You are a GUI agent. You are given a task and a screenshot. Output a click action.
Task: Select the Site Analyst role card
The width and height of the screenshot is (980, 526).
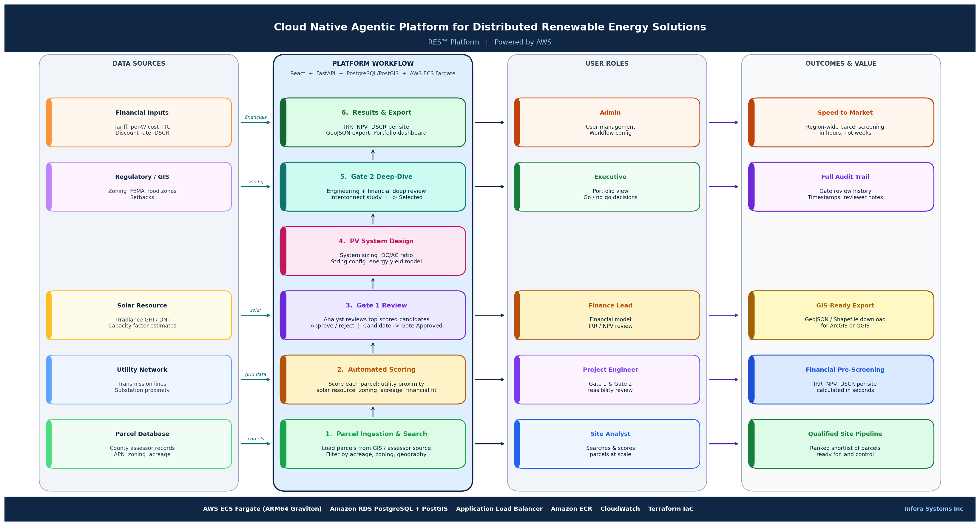607,444
